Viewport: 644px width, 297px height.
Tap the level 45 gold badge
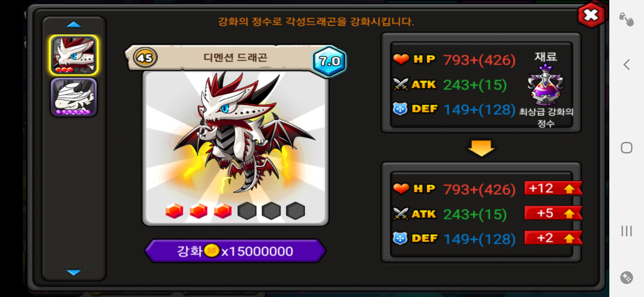click(145, 58)
